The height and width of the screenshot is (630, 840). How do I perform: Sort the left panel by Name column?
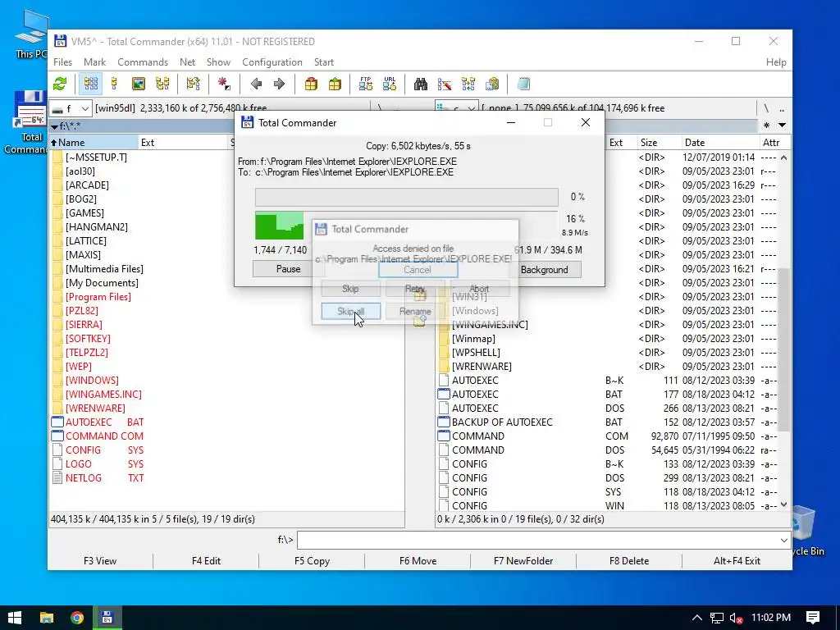(x=94, y=143)
